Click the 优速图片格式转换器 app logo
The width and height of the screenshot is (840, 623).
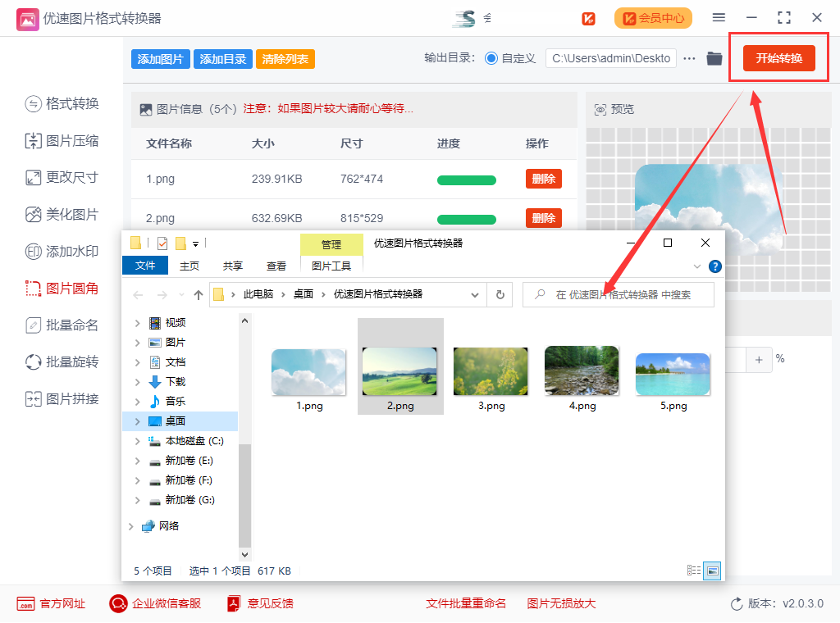pos(27,20)
